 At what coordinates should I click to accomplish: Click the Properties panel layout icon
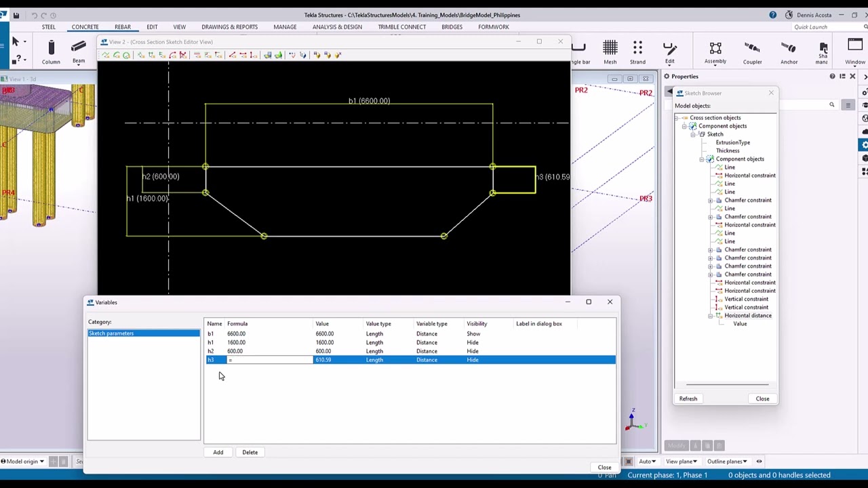842,77
